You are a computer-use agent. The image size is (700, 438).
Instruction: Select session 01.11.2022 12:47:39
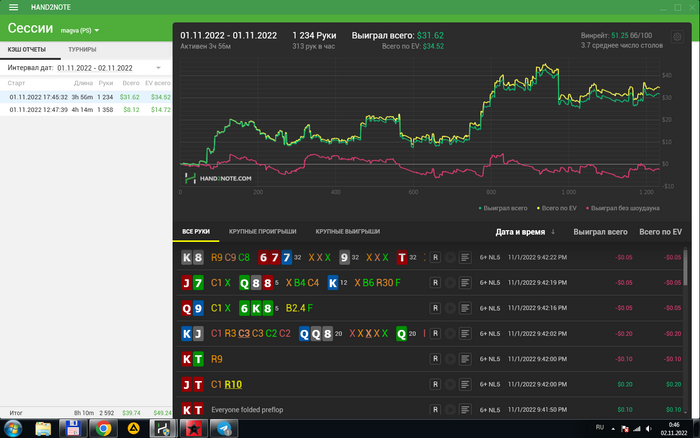pyautogui.click(x=86, y=109)
